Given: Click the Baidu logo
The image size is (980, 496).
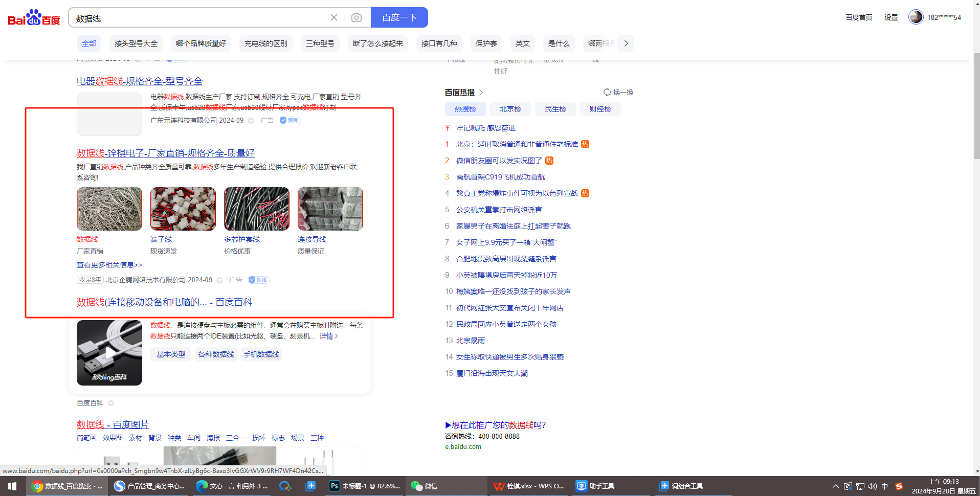Looking at the screenshot, I should (34, 18).
